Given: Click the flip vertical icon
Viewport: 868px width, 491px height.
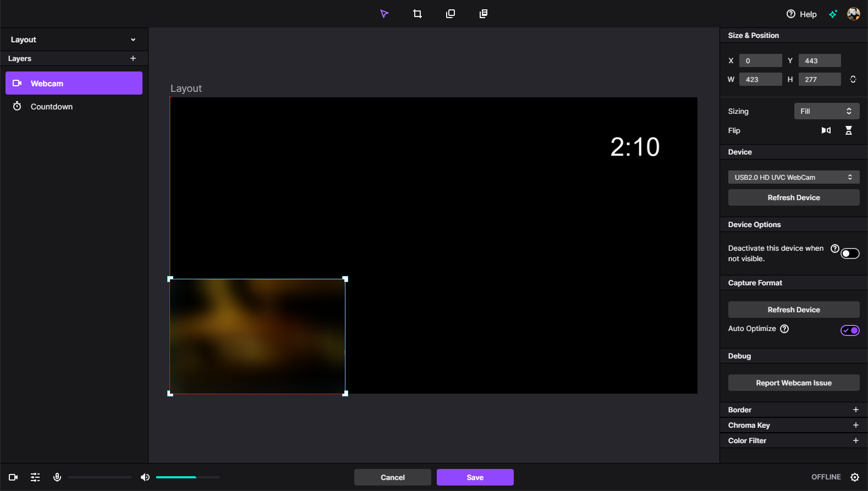Looking at the screenshot, I should [x=849, y=130].
